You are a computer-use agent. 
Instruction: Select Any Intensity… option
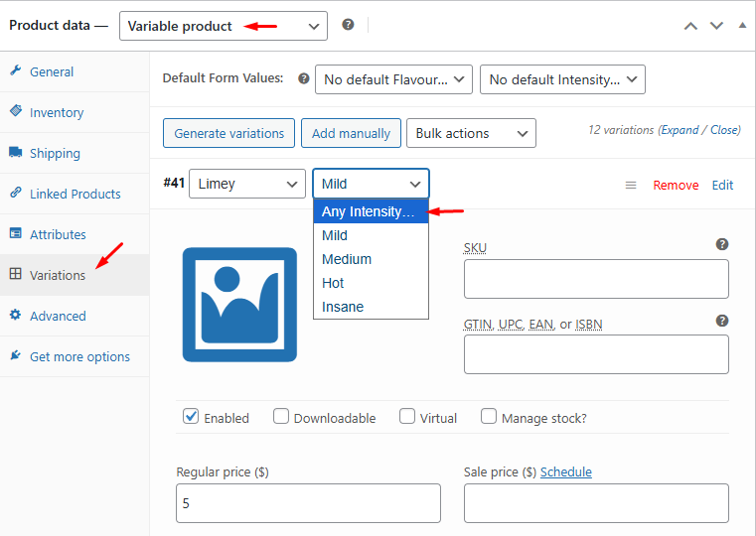(x=371, y=211)
